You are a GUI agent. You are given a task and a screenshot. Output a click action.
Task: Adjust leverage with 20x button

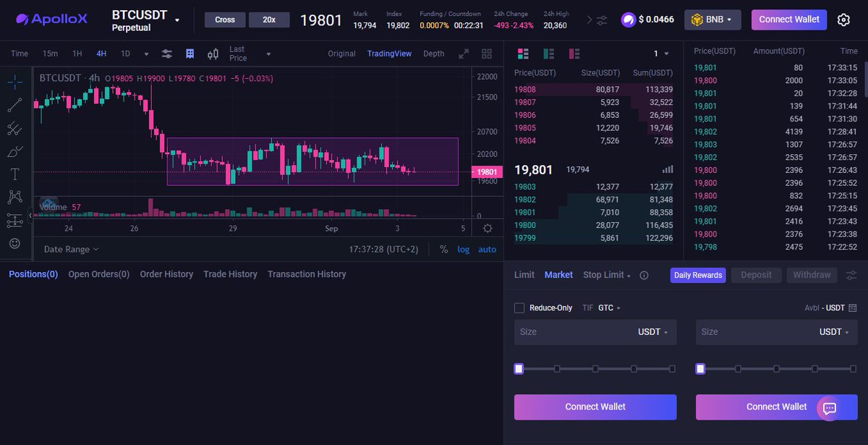pos(269,20)
